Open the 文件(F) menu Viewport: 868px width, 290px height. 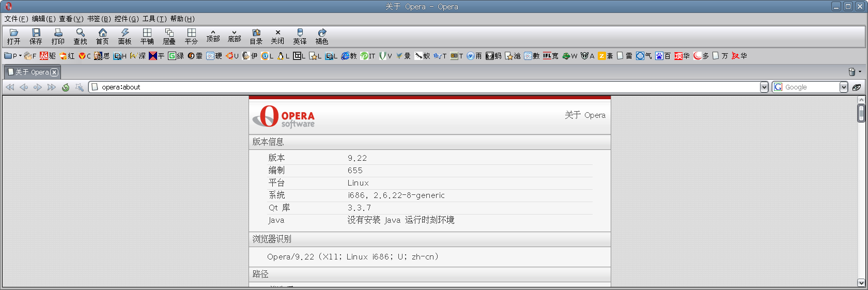tap(17, 19)
